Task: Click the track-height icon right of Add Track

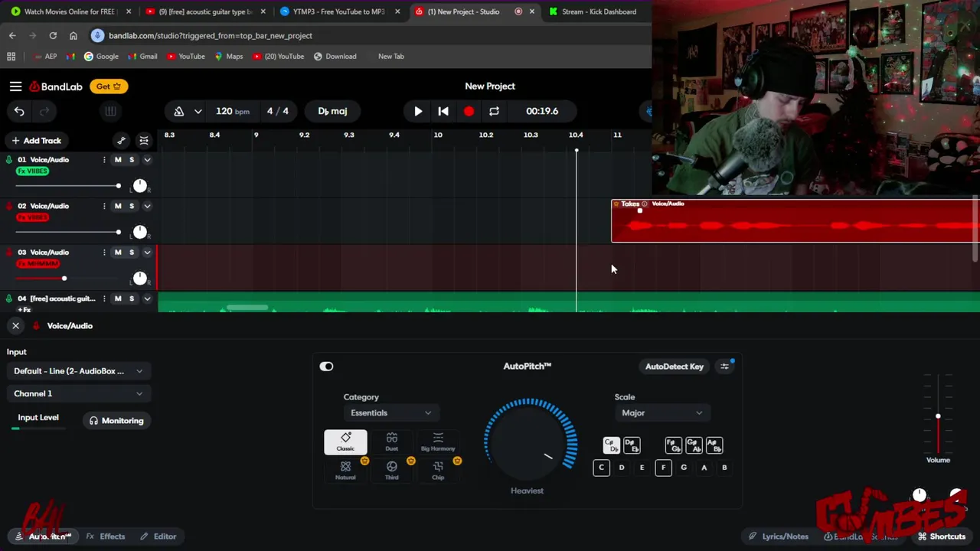Action: click(x=144, y=141)
